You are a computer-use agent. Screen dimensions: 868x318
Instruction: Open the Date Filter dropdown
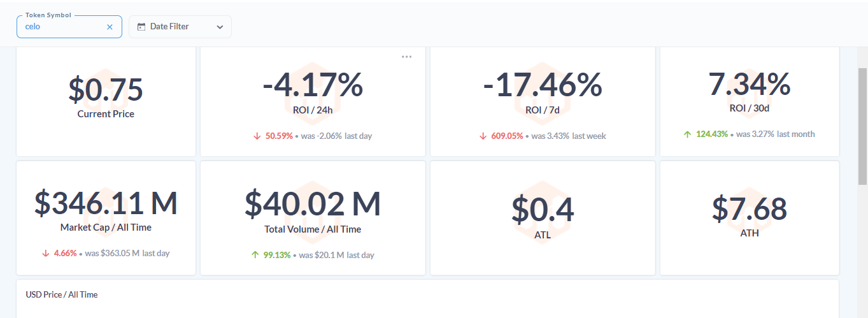(x=180, y=27)
